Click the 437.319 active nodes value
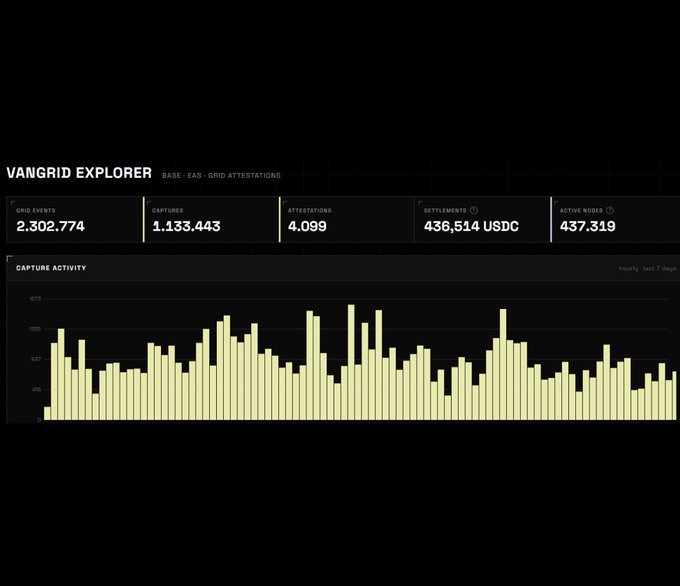680x586 pixels. 587,226
